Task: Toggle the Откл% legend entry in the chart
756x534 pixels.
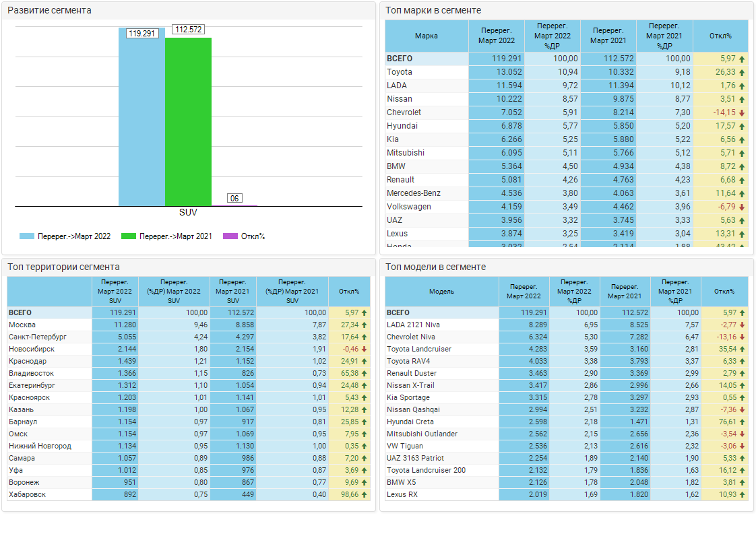Action: [x=245, y=236]
